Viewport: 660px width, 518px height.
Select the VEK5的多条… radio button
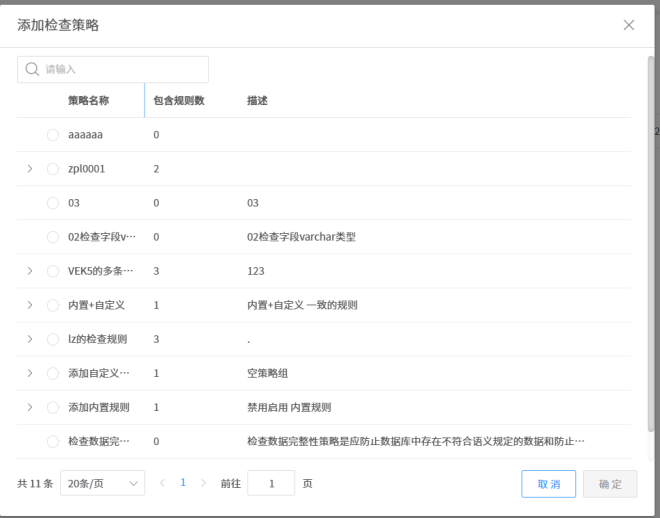pyautogui.click(x=53, y=271)
